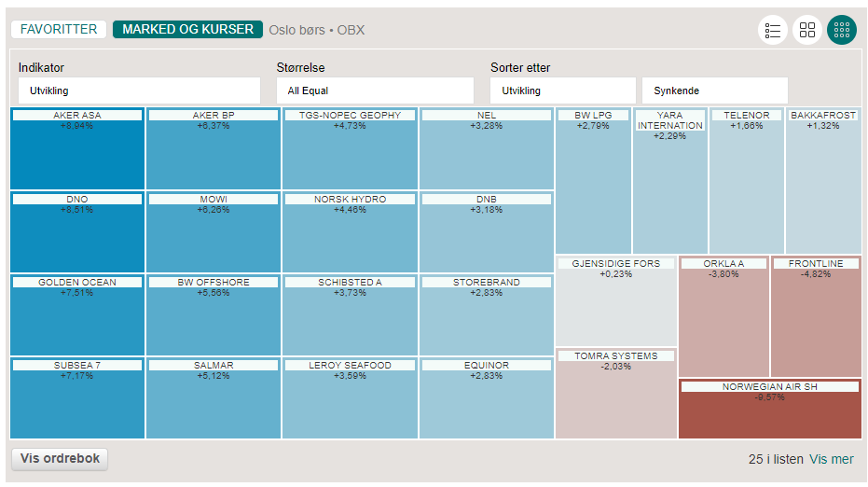
Task: Open the DNO stock tile
Action: coord(77,233)
